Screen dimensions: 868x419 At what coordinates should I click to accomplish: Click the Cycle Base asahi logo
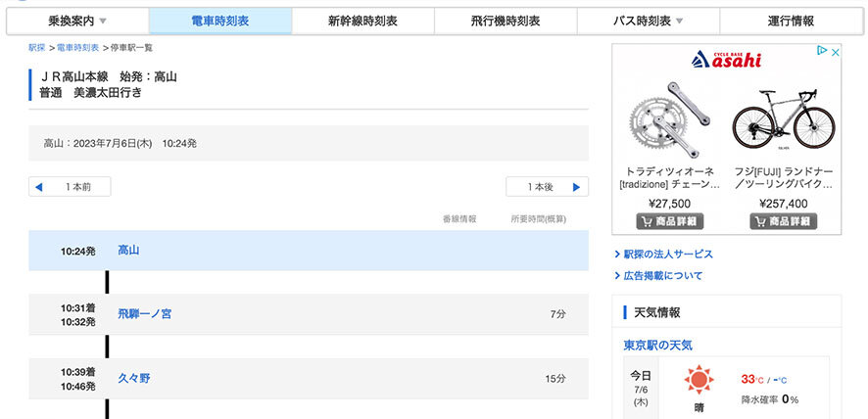point(726,59)
